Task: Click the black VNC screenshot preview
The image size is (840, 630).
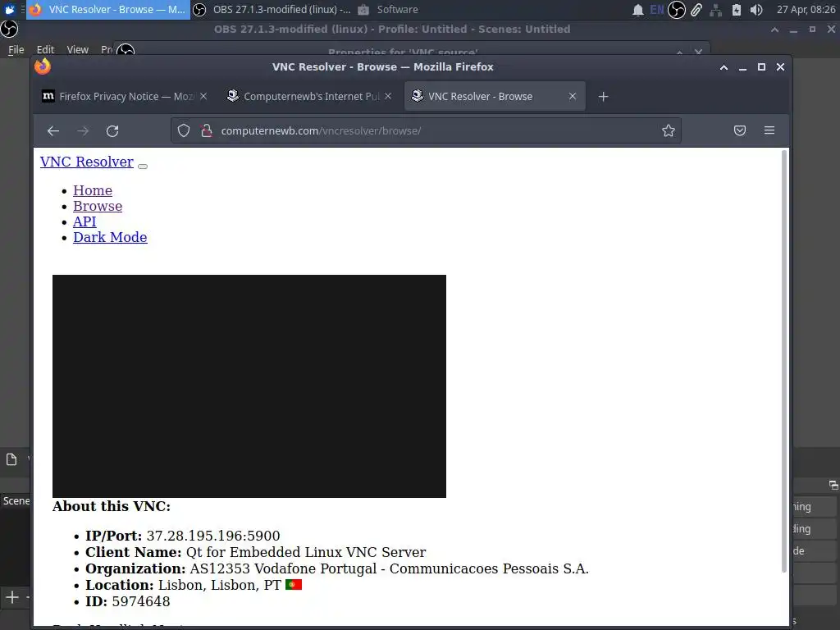Action: [249, 386]
